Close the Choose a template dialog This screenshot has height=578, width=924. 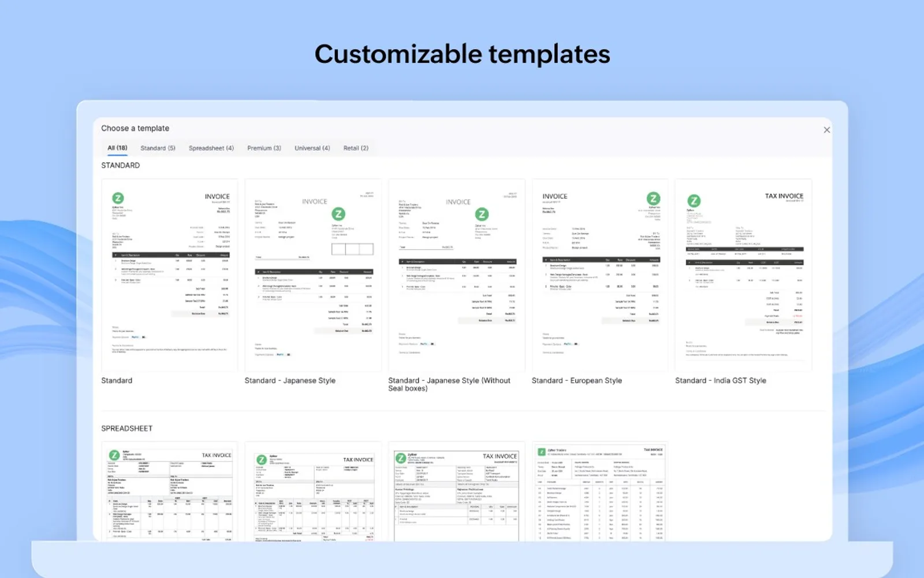pos(826,130)
